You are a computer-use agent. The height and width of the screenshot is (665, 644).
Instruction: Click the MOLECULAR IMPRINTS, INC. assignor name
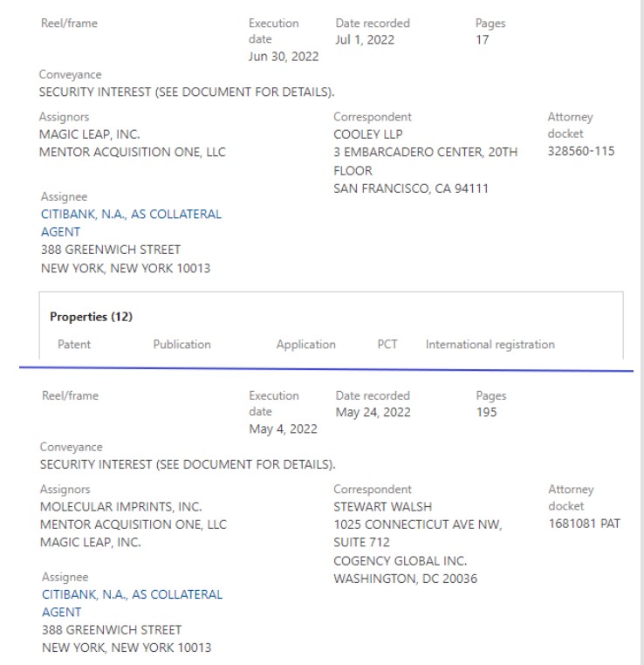[120, 507]
